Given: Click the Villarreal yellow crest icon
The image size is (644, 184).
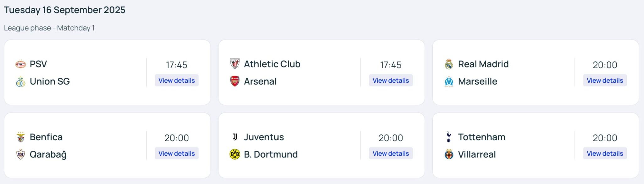Looking at the screenshot, I should click(449, 154).
